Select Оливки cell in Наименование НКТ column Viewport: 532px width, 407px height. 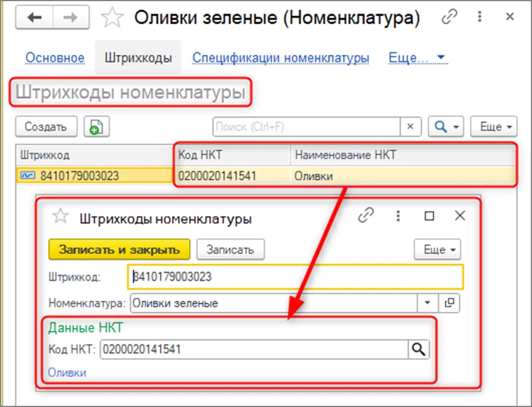coord(403,176)
